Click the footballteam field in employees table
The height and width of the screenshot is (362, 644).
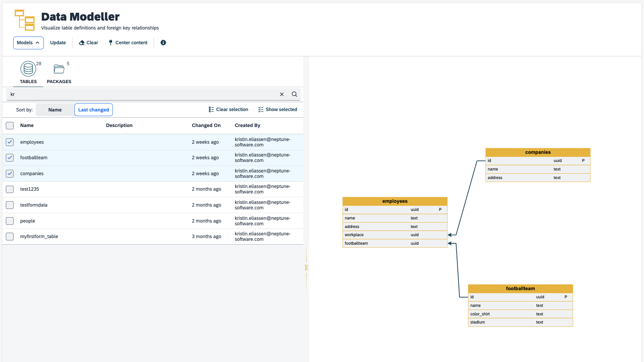[395, 244]
